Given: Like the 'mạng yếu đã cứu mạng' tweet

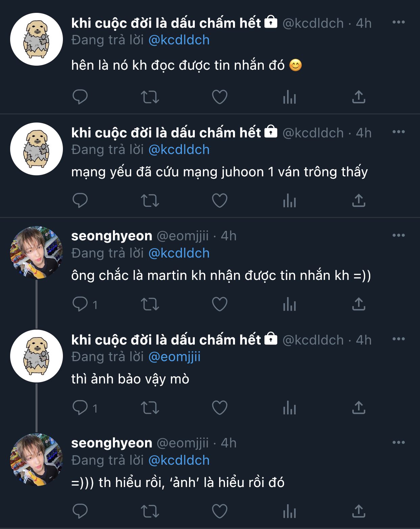Looking at the screenshot, I should point(219,201).
